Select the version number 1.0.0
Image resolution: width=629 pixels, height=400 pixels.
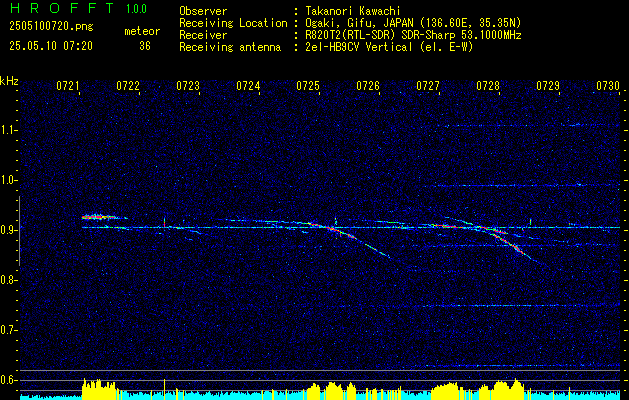tap(136, 9)
